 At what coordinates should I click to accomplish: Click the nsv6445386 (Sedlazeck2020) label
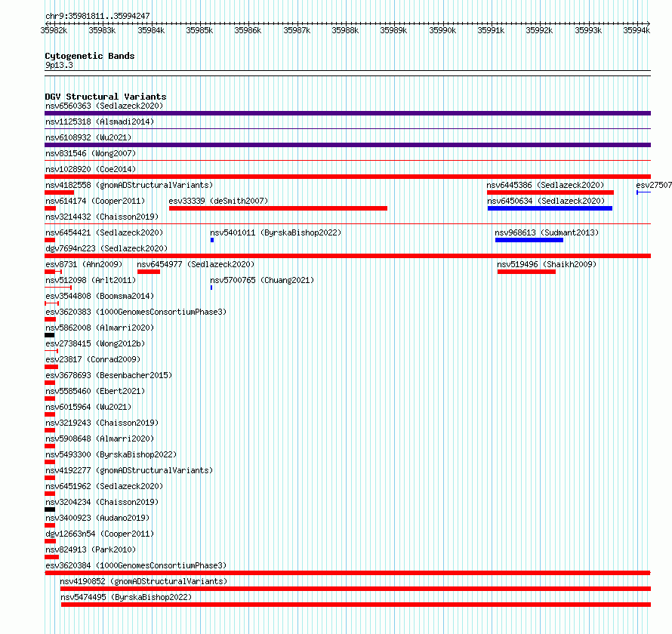[x=545, y=185]
